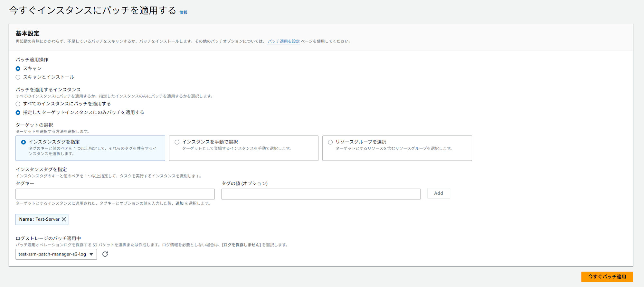Click the 今すぐパッチ適用 button

[607, 277]
